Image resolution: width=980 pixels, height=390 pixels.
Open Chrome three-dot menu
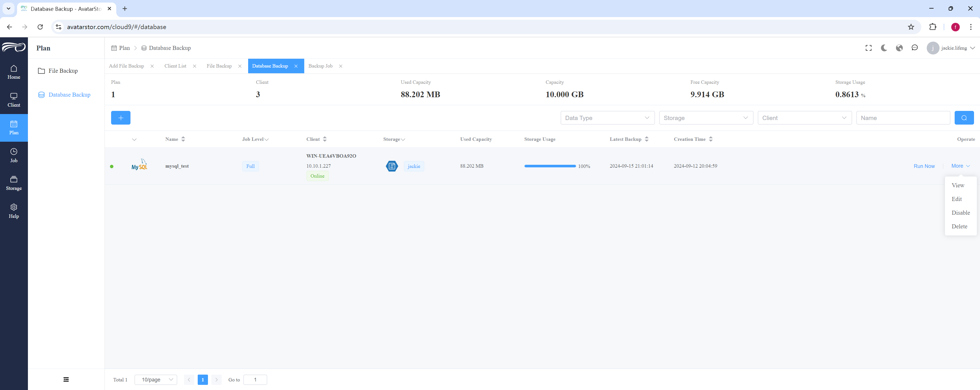971,27
